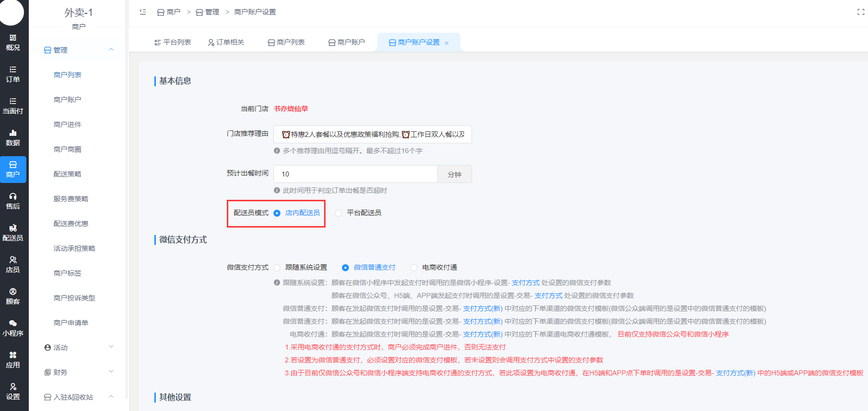Open the 店员 staff sidebar icon
The width and height of the screenshot is (868, 411).
[13, 265]
